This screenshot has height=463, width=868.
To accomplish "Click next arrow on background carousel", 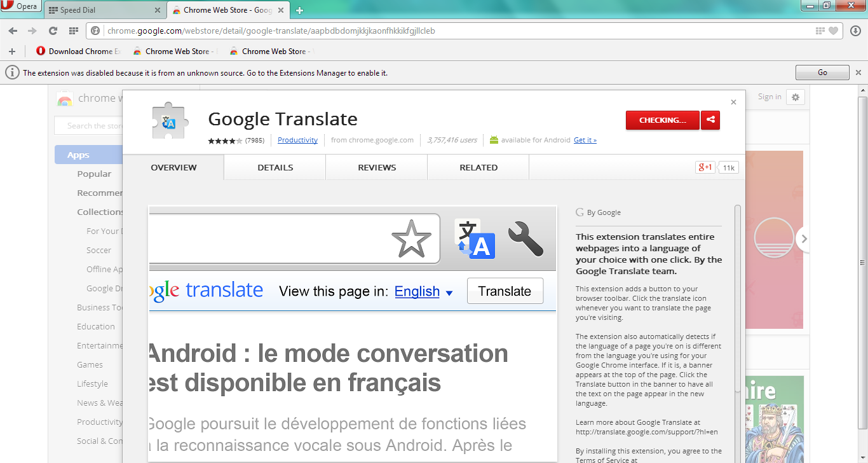I will click(804, 239).
